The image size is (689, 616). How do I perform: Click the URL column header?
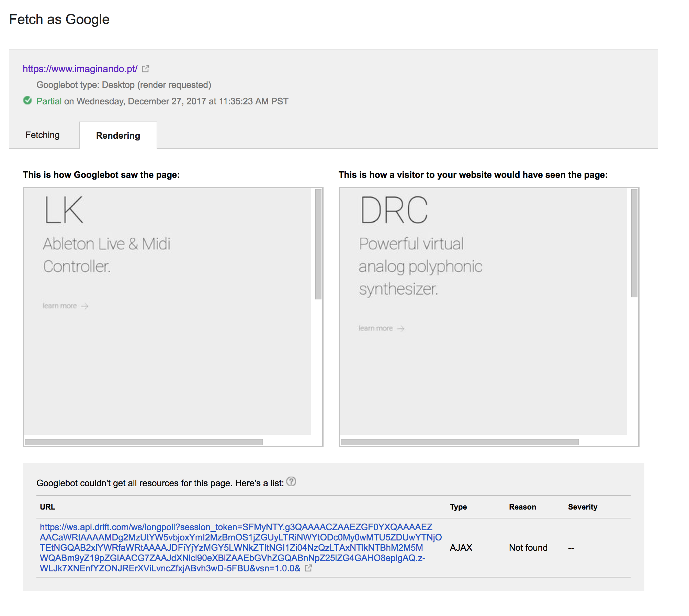pos(47,507)
